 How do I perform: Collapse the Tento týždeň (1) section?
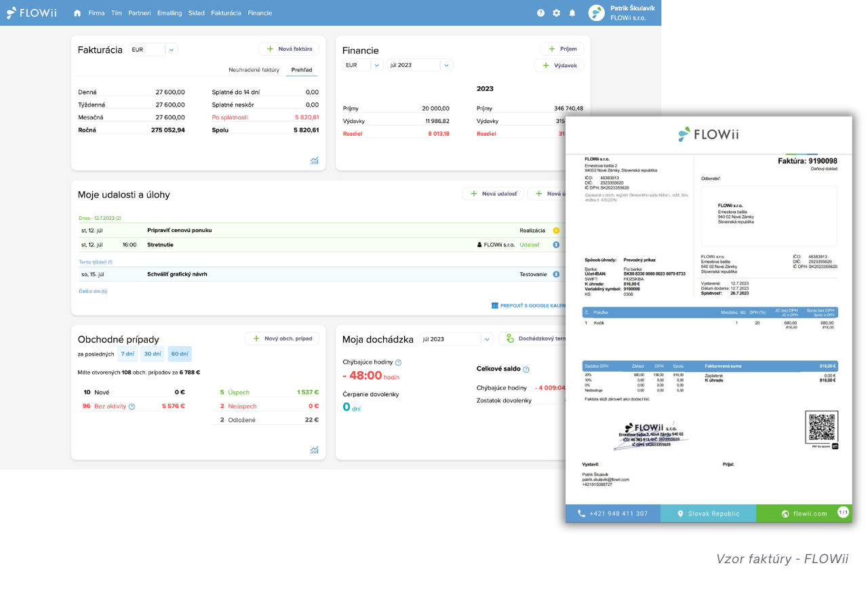point(96,262)
